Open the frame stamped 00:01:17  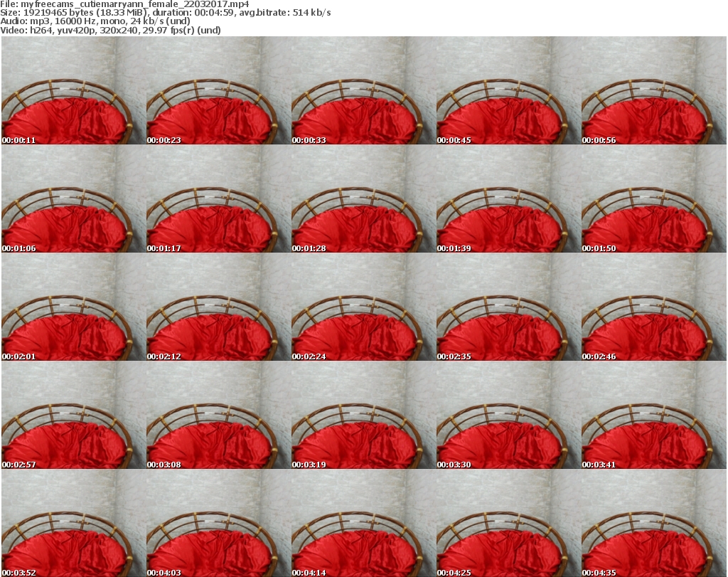[219, 198]
